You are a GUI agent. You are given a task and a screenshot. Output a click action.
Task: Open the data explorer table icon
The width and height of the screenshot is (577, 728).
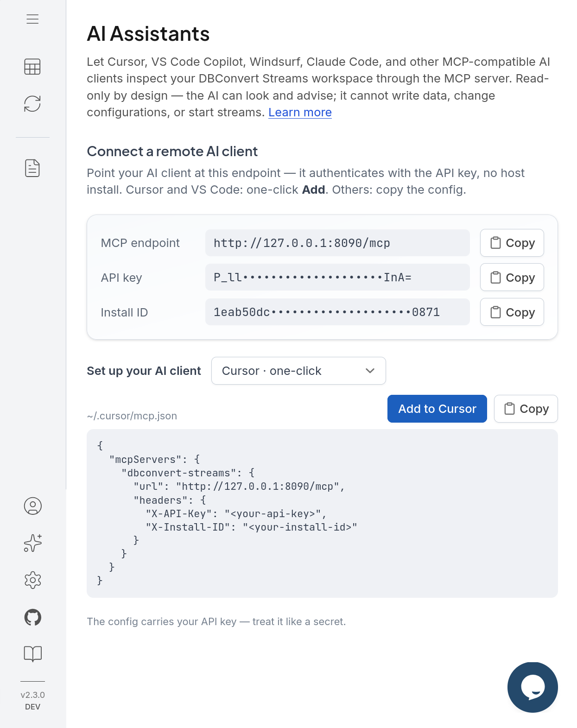[x=32, y=67]
